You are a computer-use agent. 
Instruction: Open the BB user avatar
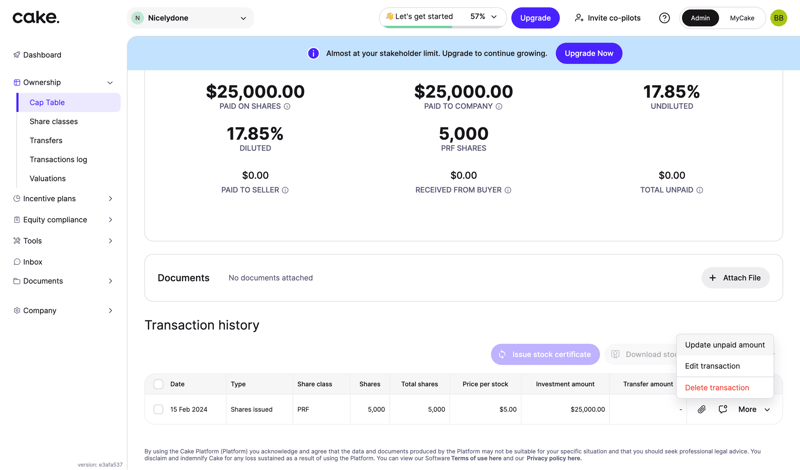click(x=778, y=18)
